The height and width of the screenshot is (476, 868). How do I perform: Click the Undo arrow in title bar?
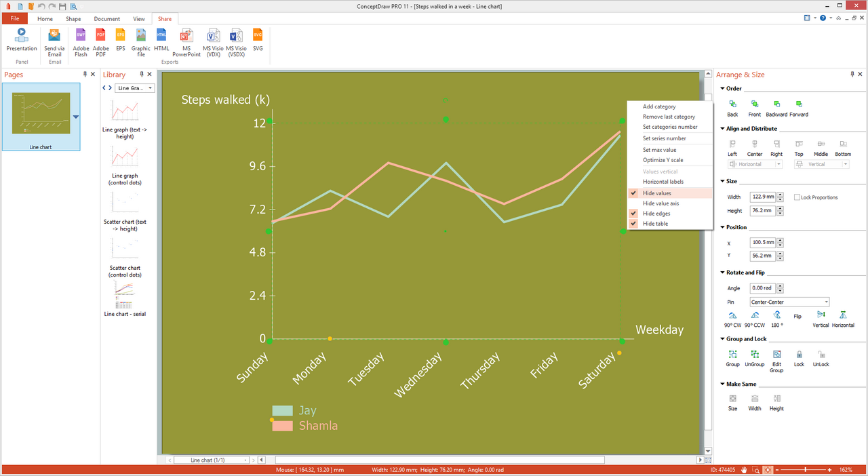pos(41,6)
